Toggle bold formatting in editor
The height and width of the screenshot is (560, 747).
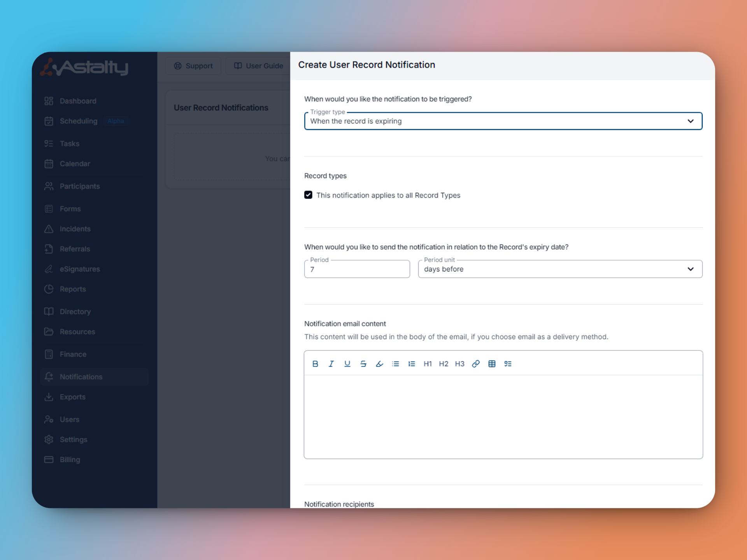(315, 364)
